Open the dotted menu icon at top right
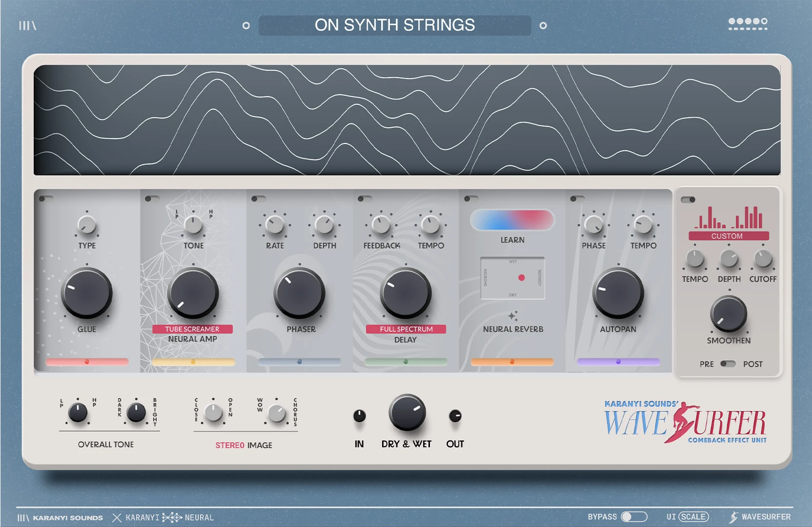Screen dimensions: 812x527 748,24
